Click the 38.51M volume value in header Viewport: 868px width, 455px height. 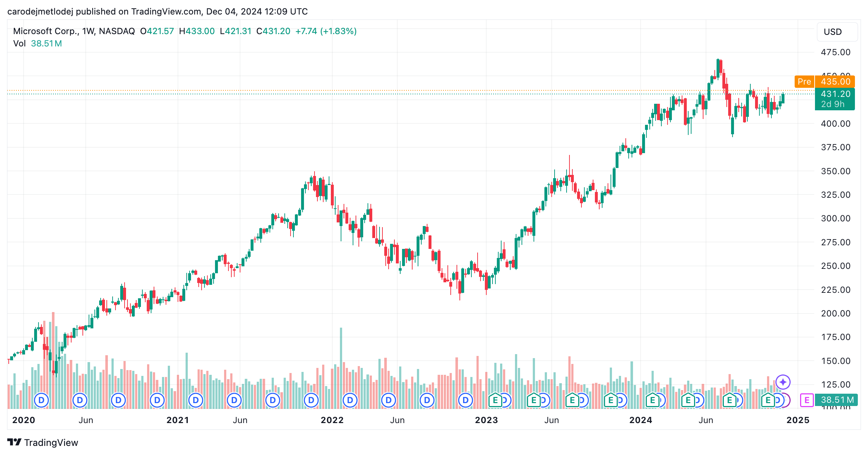click(x=46, y=44)
